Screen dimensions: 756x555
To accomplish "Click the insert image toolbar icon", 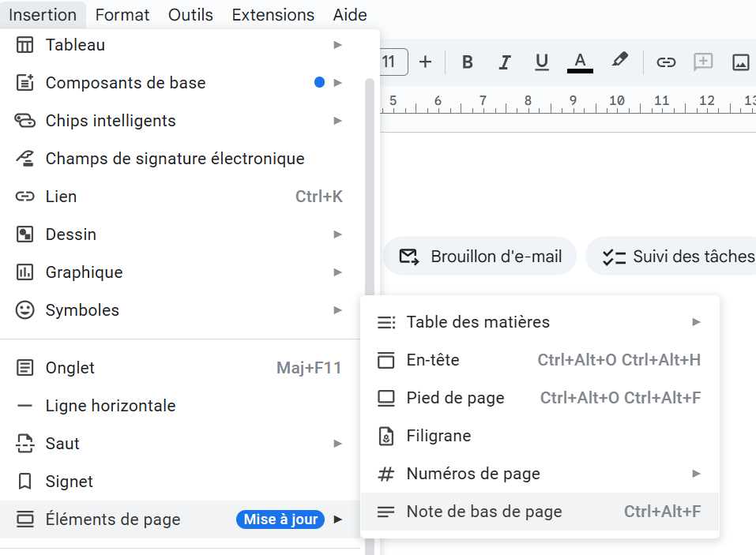I will (x=740, y=62).
